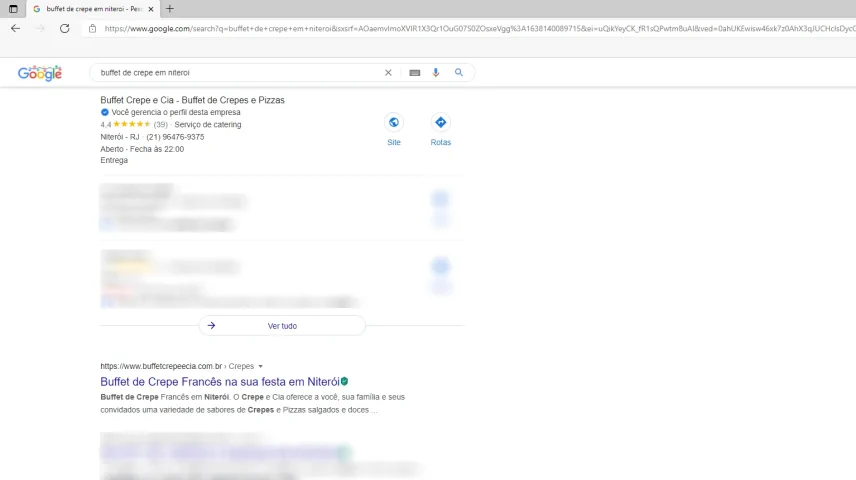
Task: Reload the page using the refresh icon
Action: click(x=65, y=29)
